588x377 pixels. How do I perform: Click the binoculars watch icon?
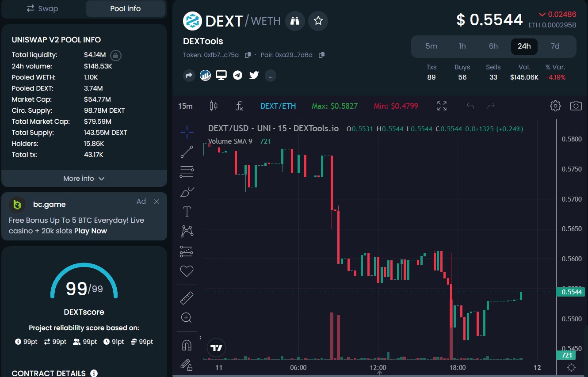click(295, 21)
